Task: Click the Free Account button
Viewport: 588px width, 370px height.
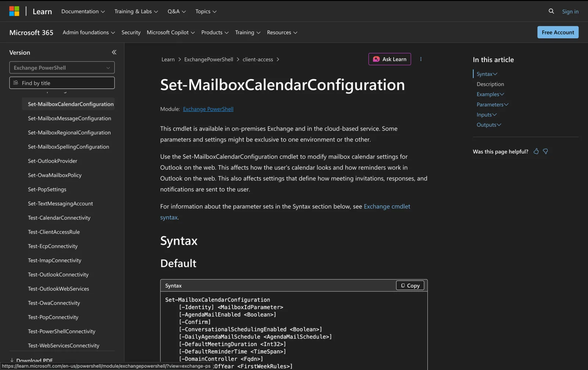Action: tap(558, 32)
